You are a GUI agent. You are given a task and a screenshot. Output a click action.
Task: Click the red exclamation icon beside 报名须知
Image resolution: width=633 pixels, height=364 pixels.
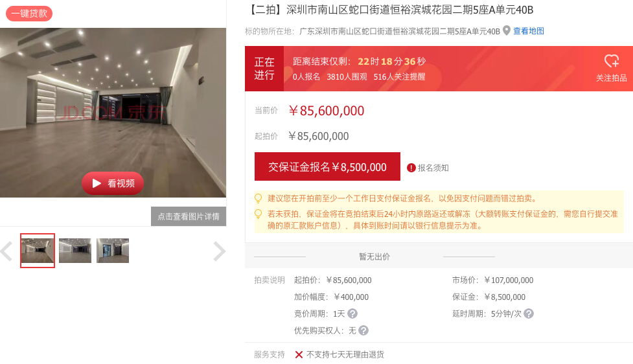pyautogui.click(x=411, y=168)
